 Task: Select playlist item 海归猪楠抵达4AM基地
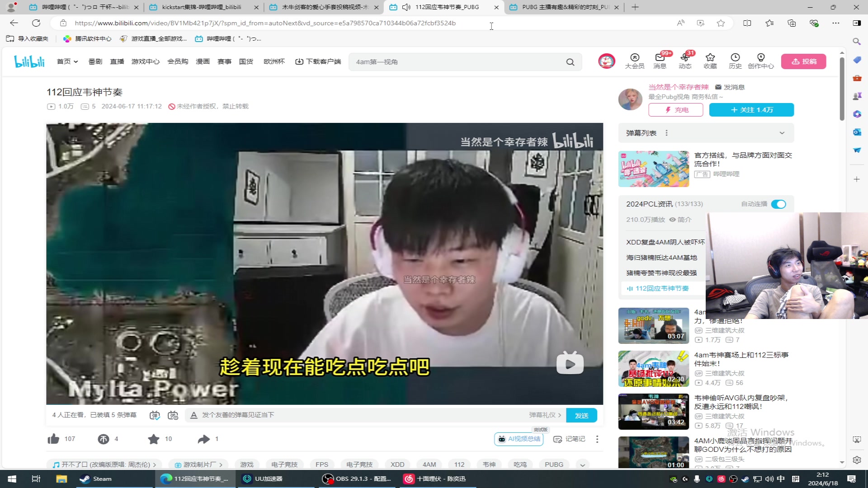(661, 258)
